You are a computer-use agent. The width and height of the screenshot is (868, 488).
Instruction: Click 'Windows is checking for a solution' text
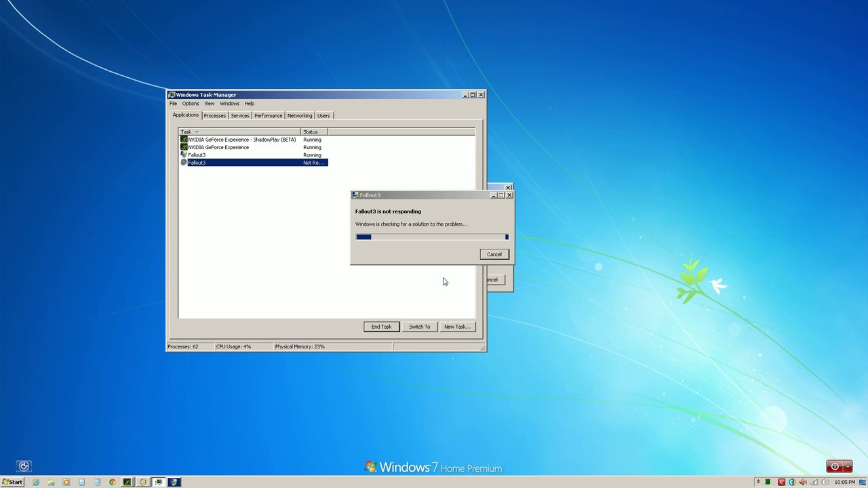(x=411, y=224)
